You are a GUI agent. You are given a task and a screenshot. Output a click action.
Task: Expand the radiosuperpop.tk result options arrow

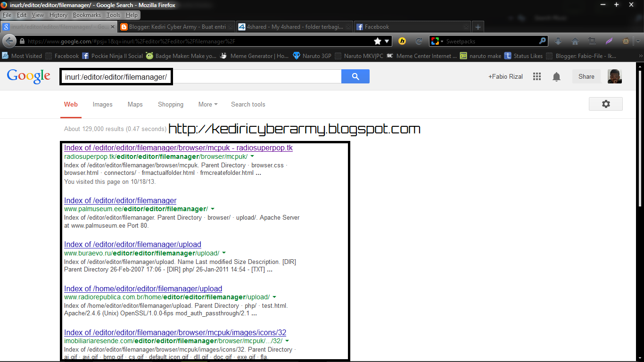252,156
